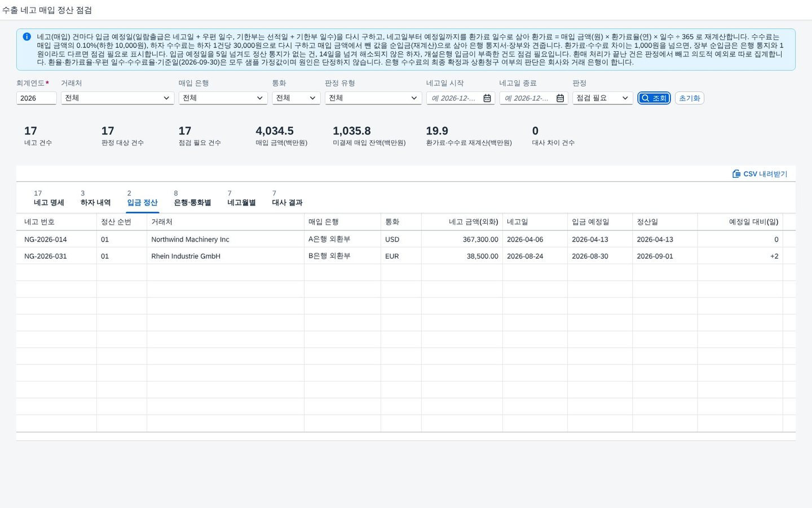Click the Northwind Machinery Inc cell

tap(226, 239)
